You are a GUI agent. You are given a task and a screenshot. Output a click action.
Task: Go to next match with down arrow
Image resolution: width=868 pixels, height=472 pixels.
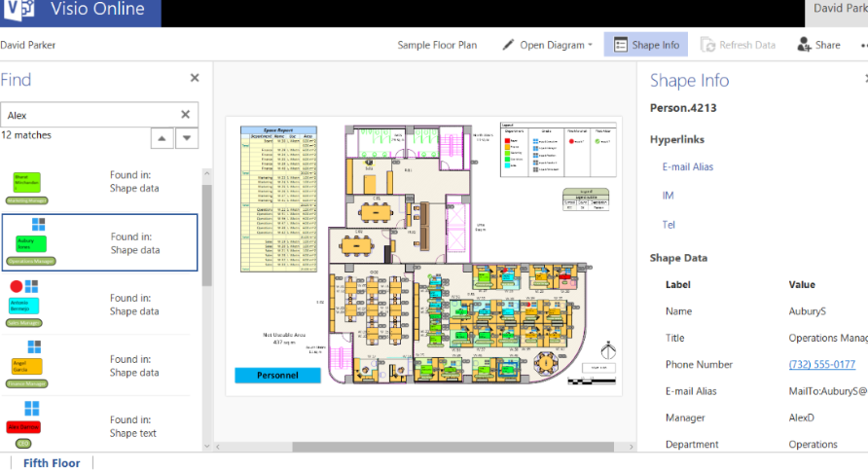[x=187, y=138]
